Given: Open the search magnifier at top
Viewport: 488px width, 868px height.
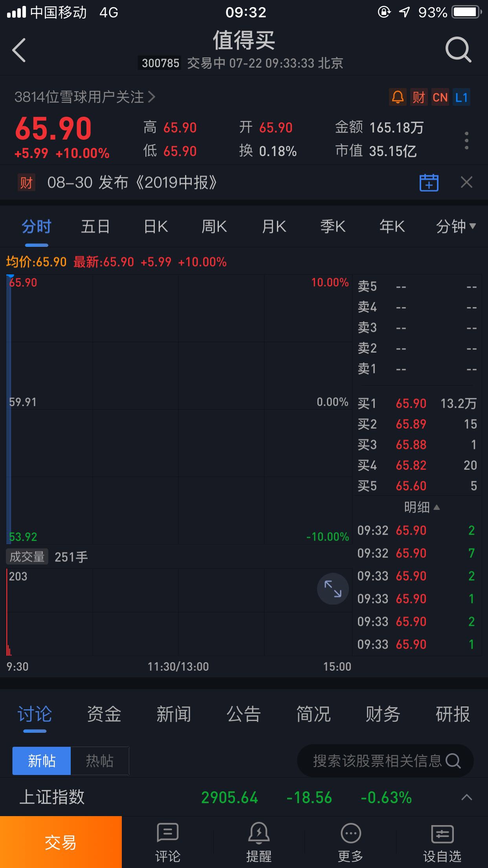Looking at the screenshot, I should click(x=458, y=50).
